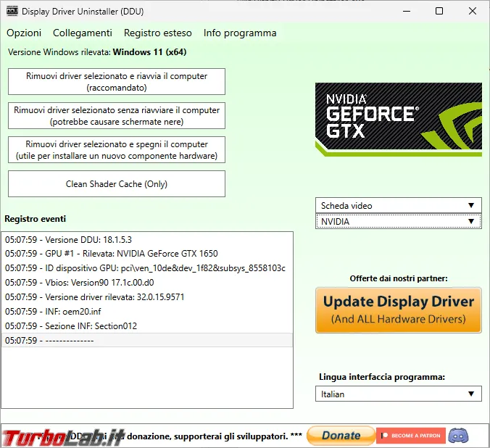
Task: Click the DDU app icon in title bar
Action: (12, 12)
